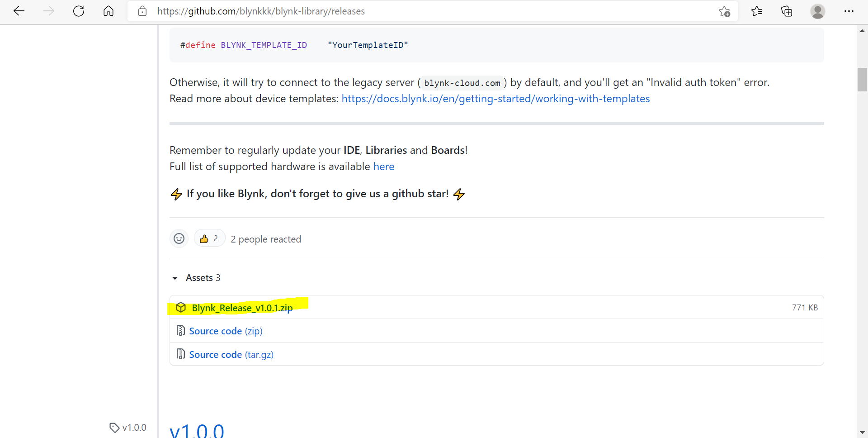Open the v1.0.0 tag link
Image resolution: width=868 pixels, height=438 pixels.
(128, 428)
